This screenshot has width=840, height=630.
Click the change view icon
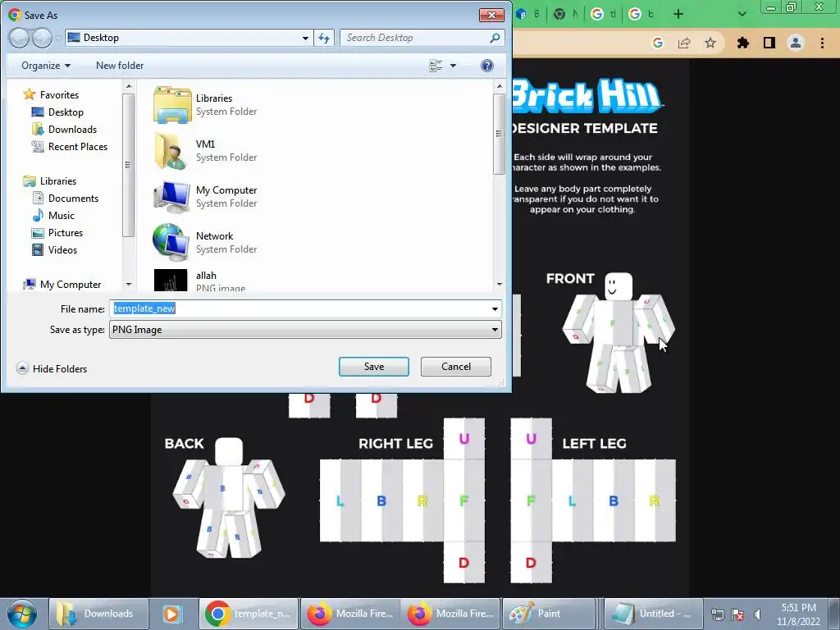tap(436, 66)
